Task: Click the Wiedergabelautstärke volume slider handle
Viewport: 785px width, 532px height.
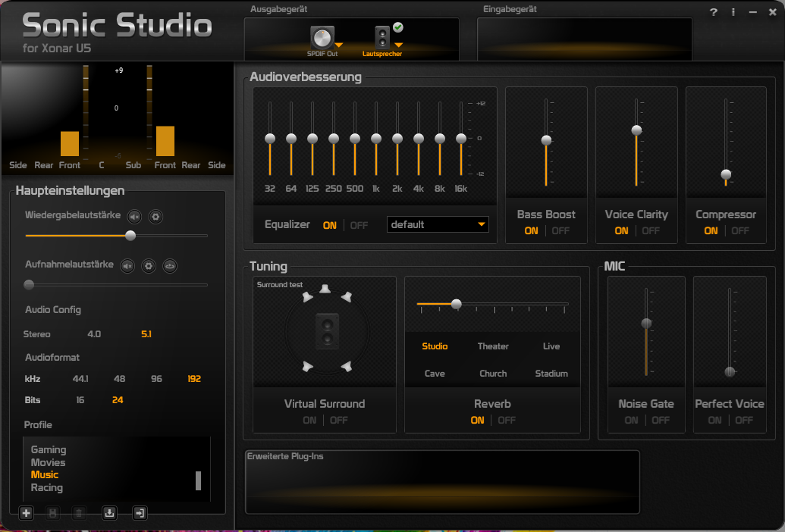Action: coord(130,236)
